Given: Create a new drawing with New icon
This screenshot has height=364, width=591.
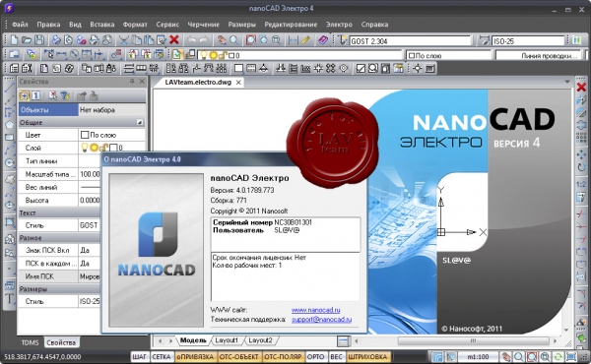Looking at the screenshot, I should tap(15, 40).
